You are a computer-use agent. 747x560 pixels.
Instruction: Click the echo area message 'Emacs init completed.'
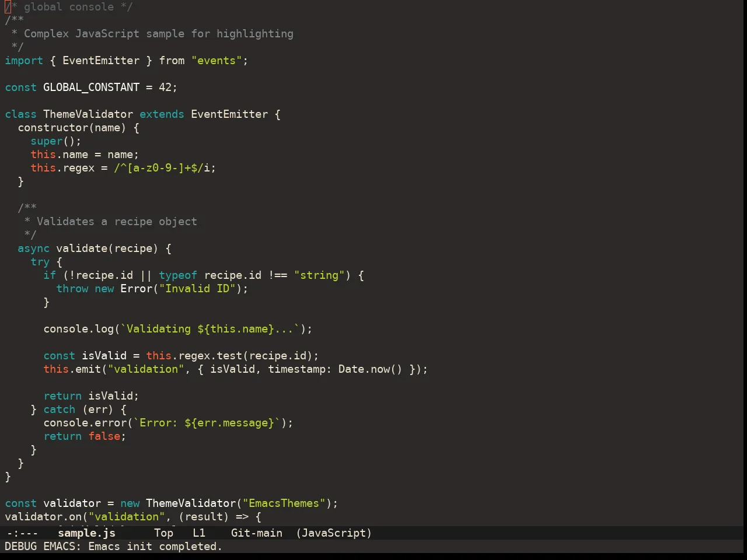click(155, 546)
